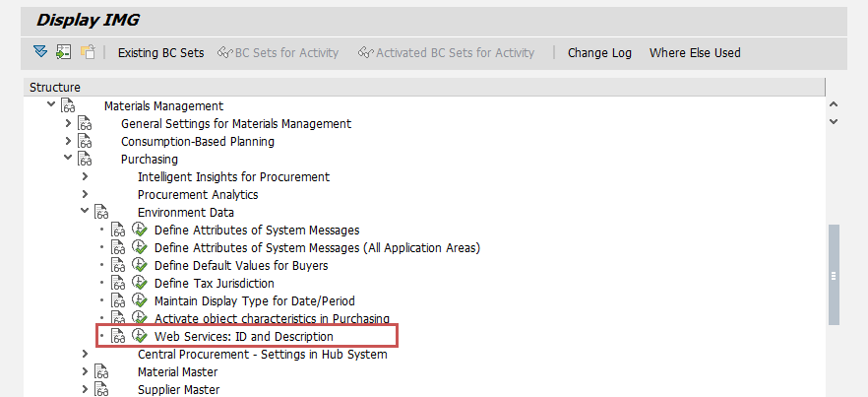Open documentation for System Messages (All Application Areas)
Screen dimensions: 868x397
(x=118, y=248)
